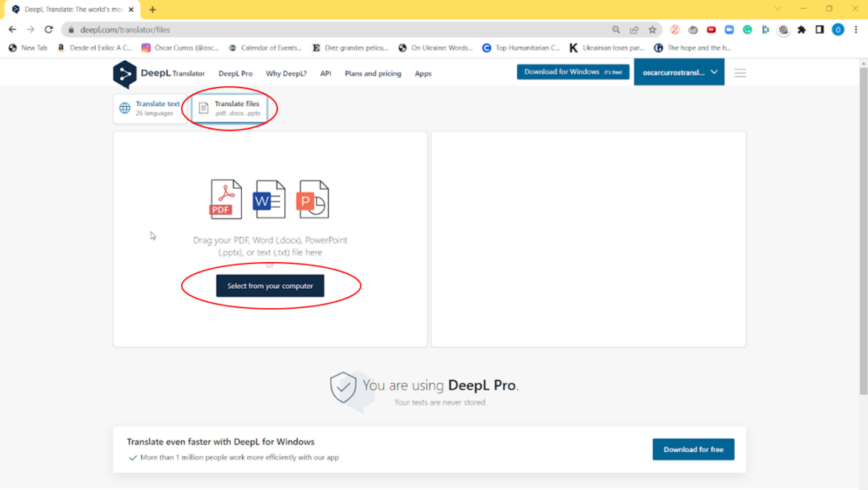
Task: Click the site lock icon in address bar
Action: 71,30
